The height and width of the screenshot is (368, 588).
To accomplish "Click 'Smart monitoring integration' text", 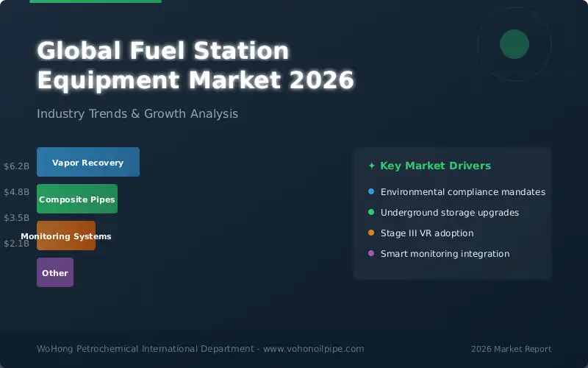I will click(445, 254).
